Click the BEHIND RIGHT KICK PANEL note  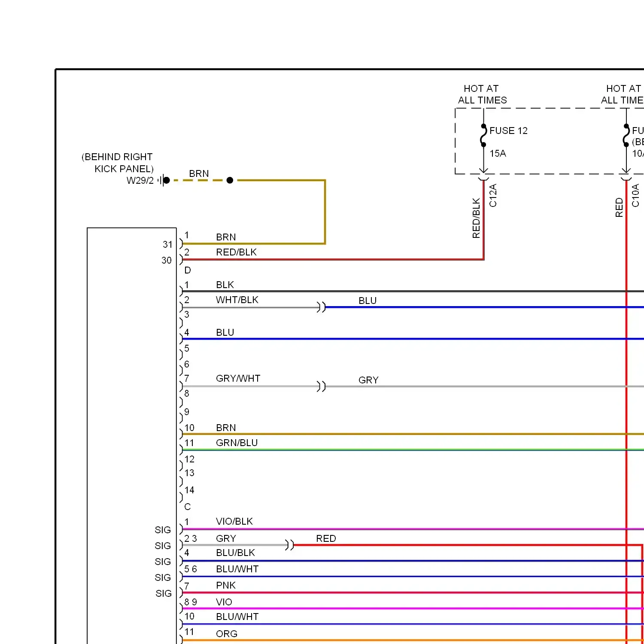point(118,163)
